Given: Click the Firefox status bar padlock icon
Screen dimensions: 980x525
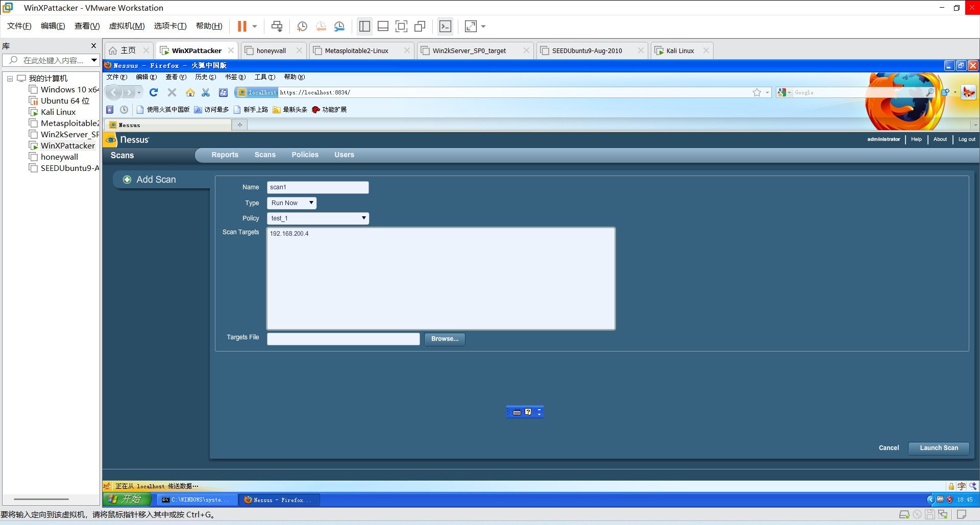Looking at the screenshot, I should pos(951,486).
